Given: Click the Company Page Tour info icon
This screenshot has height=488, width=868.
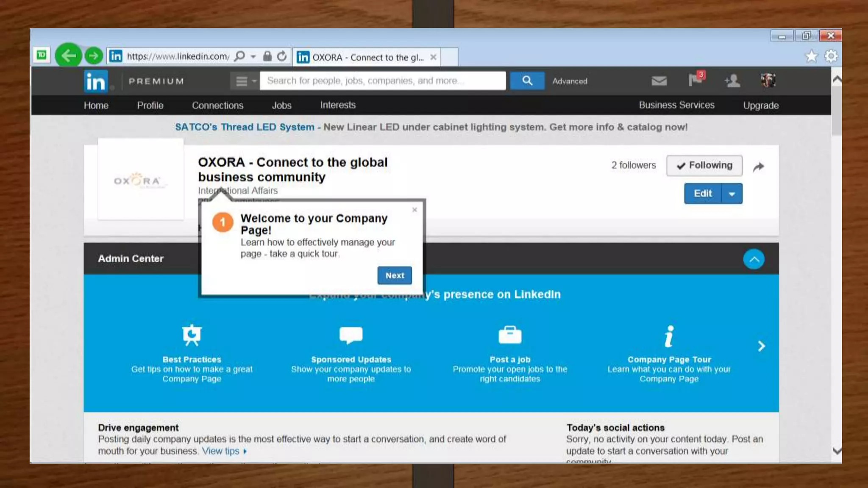Looking at the screenshot, I should 669,336.
